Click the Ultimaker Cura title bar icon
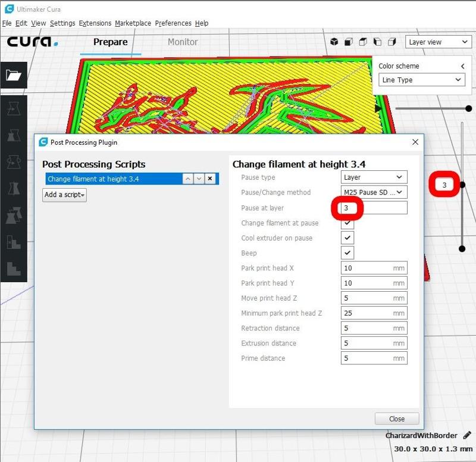 tap(9, 9)
